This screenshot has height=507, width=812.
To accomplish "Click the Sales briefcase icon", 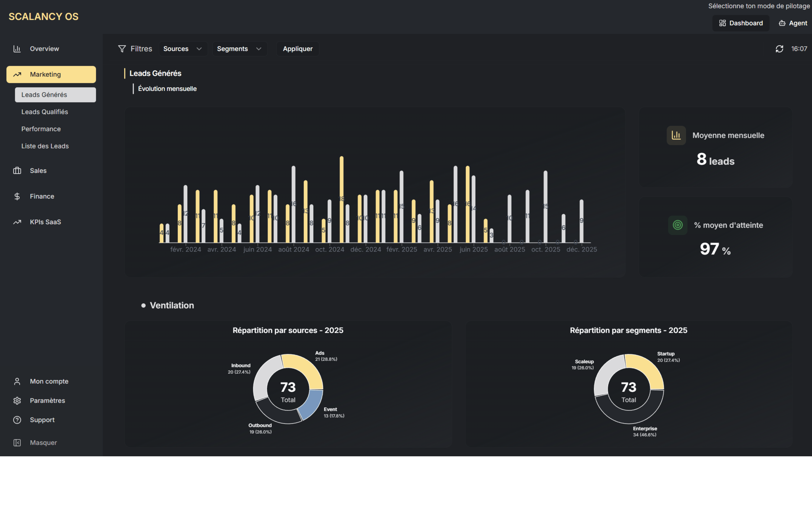I will 17,170.
